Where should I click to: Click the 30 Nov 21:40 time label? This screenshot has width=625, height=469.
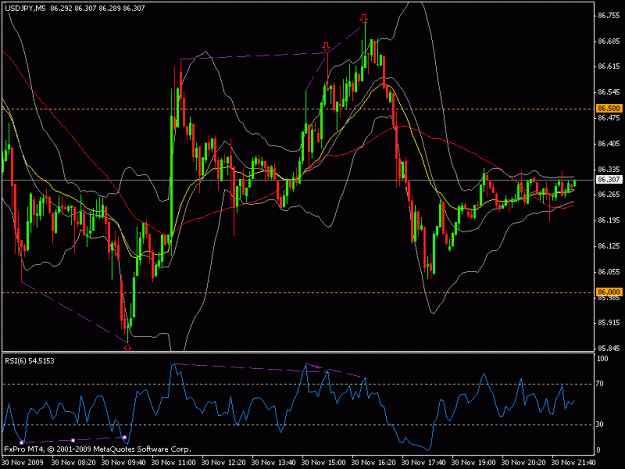pos(574,463)
